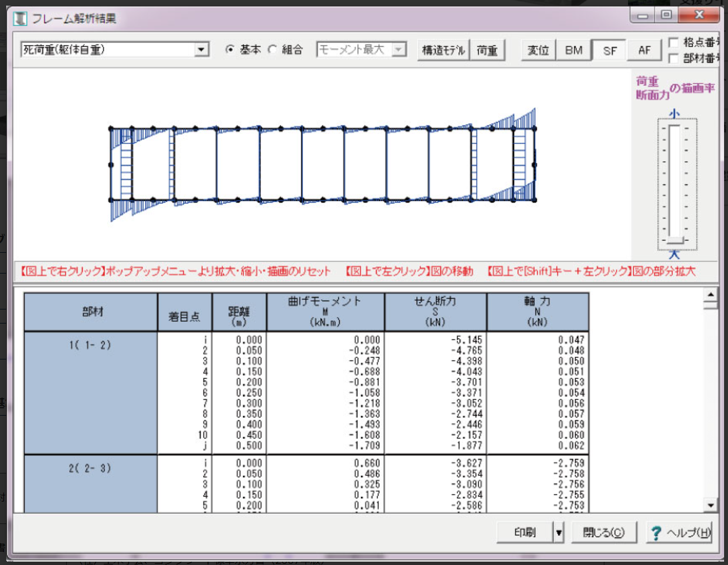Viewport: 728px width, 565px height.
Task: Click the 印刷 print button
Action: (x=525, y=532)
